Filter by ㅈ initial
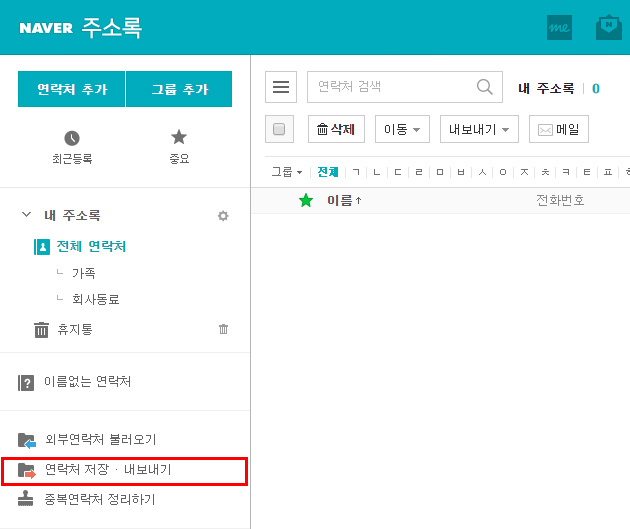 (x=524, y=172)
